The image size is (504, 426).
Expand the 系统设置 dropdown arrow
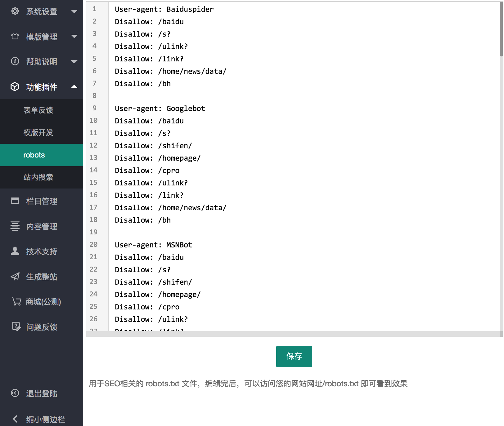[74, 11]
